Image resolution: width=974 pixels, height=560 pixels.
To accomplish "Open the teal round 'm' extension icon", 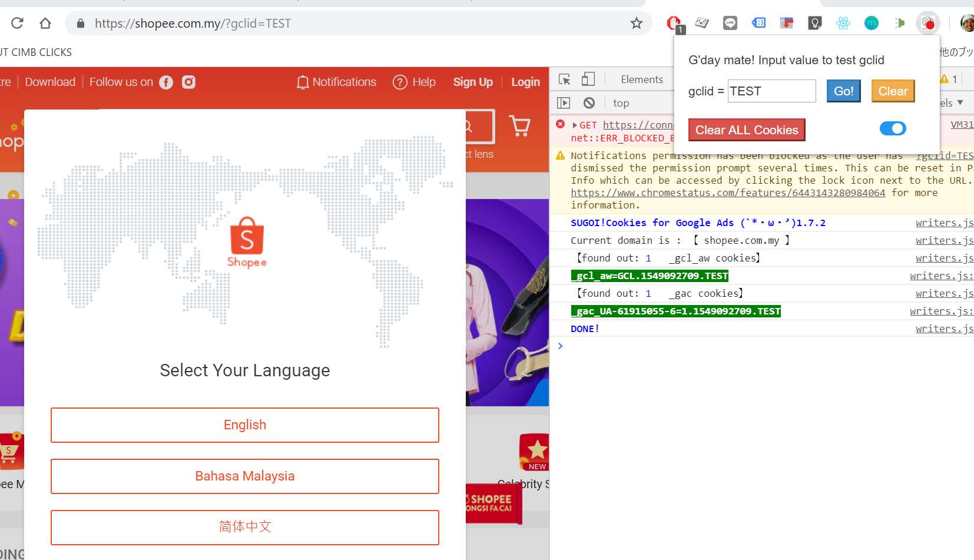I will (x=872, y=23).
